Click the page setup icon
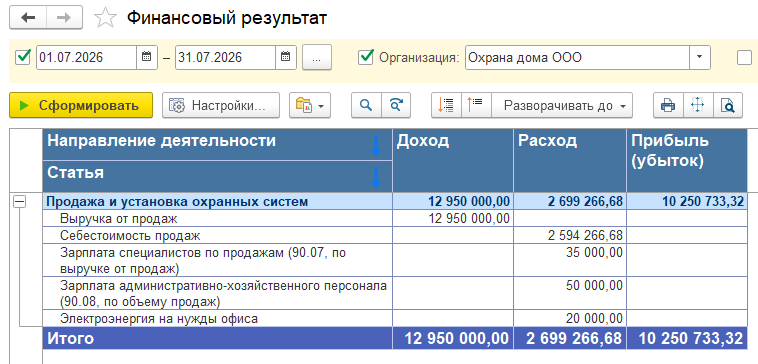 pos(698,105)
